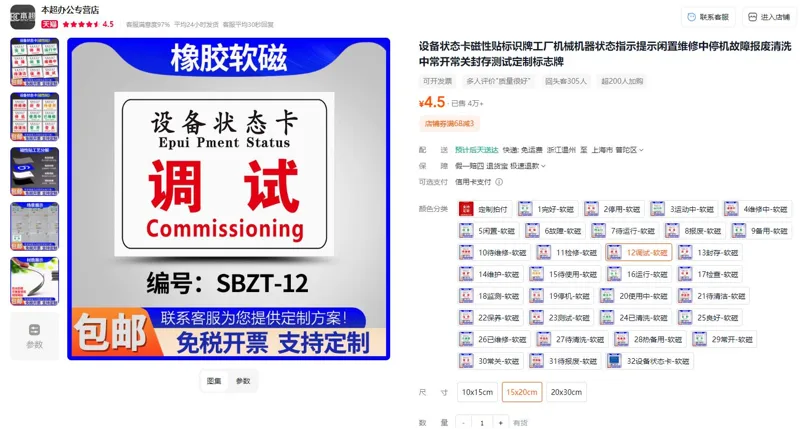Pick the 18监测-软磁 variant
800x429 pixels.
(x=491, y=296)
